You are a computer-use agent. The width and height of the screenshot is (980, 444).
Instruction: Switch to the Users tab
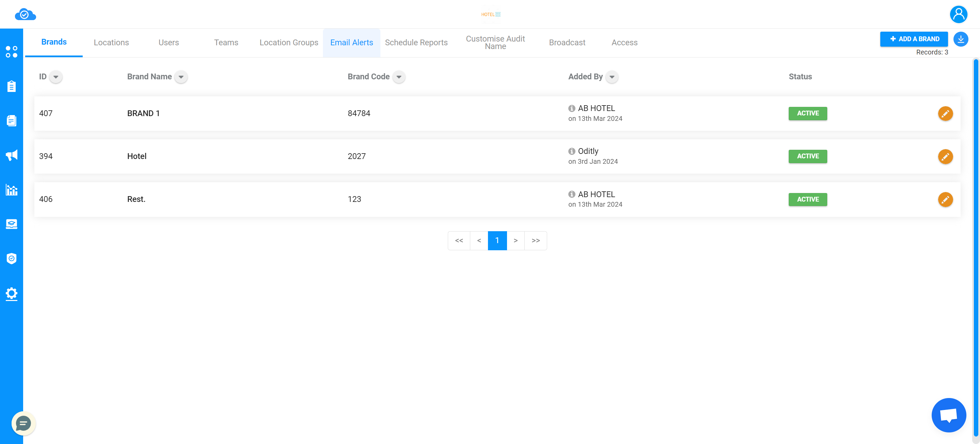(x=168, y=43)
